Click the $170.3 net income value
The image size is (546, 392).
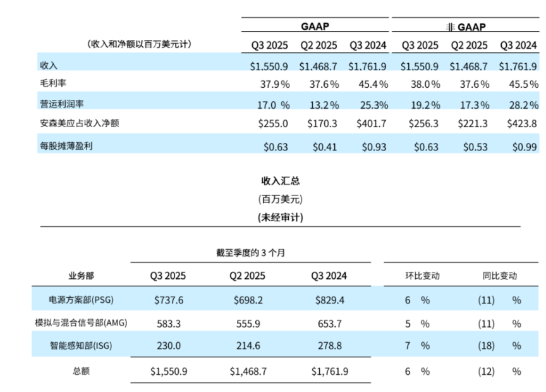322,124
